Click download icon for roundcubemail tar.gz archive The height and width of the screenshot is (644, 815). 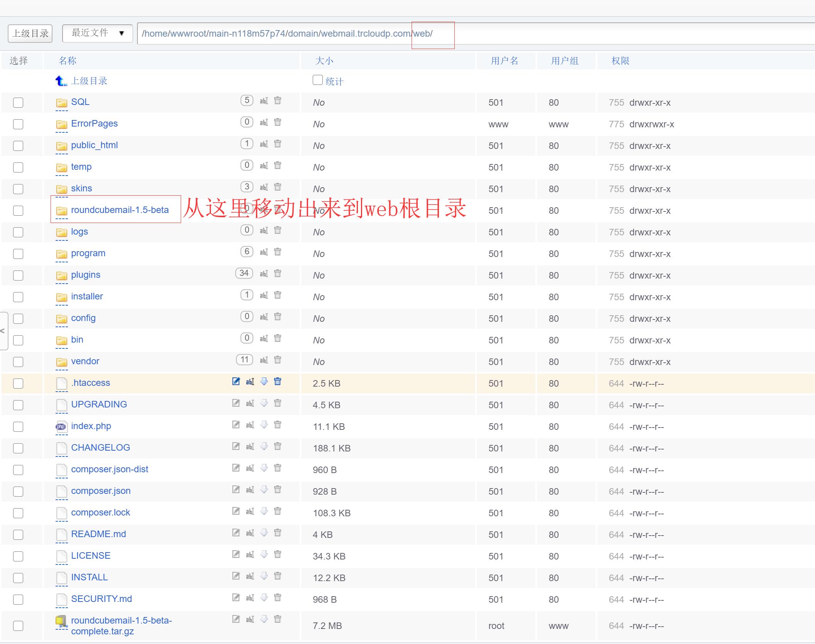tap(264, 619)
